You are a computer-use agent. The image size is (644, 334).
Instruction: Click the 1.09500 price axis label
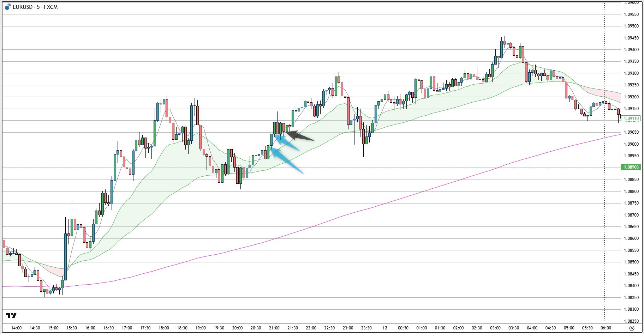tap(631, 26)
